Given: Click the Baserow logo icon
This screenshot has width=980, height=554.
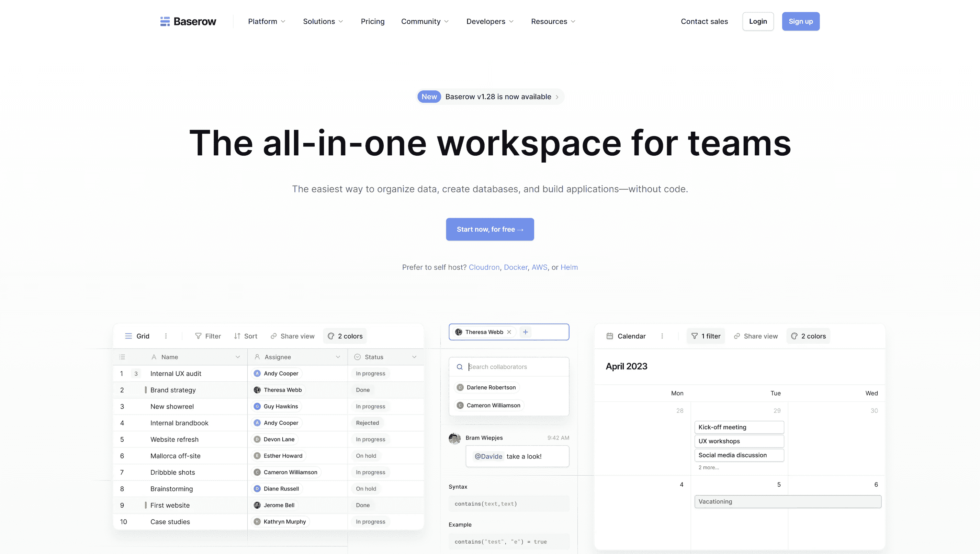Looking at the screenshot, I should tap(165, 21).
